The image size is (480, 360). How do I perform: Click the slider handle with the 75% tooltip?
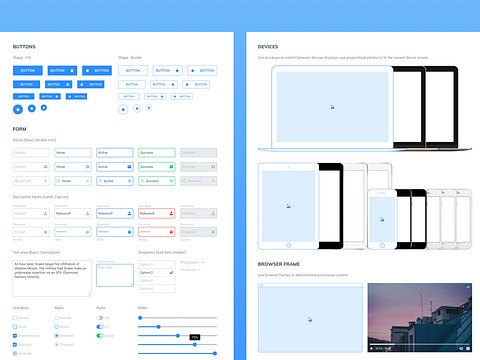(x=195, y=344)
